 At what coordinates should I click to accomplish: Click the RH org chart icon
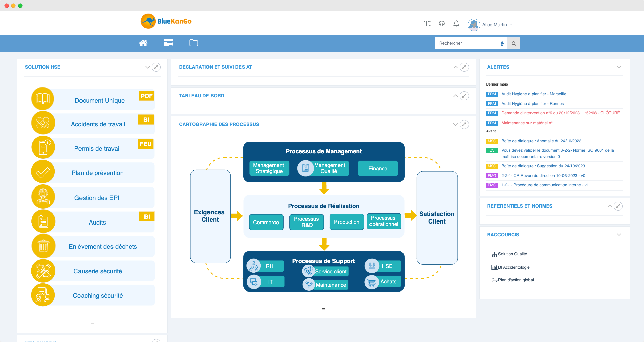tap(254, 266)
